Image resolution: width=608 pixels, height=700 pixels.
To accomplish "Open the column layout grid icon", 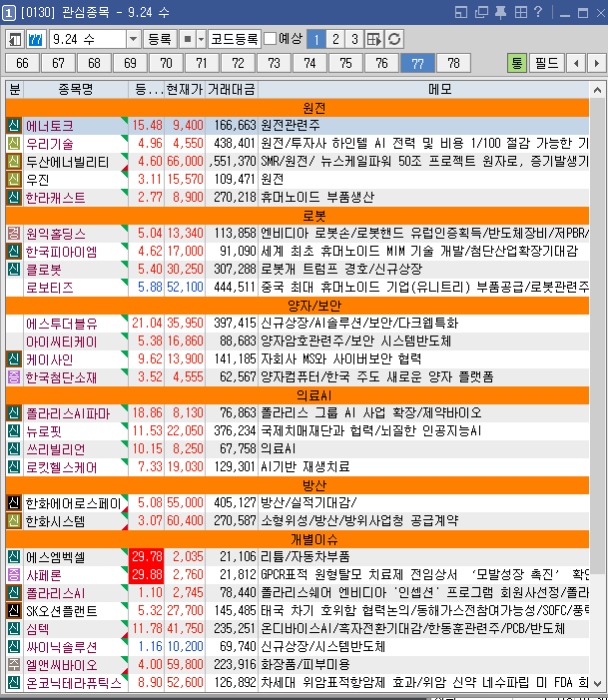I will coord(374,39).
